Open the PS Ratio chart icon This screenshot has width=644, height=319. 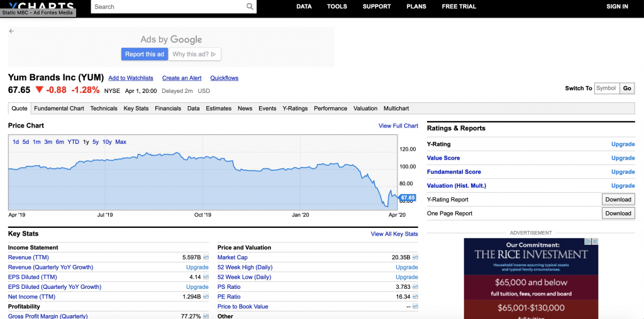point(415,287)
